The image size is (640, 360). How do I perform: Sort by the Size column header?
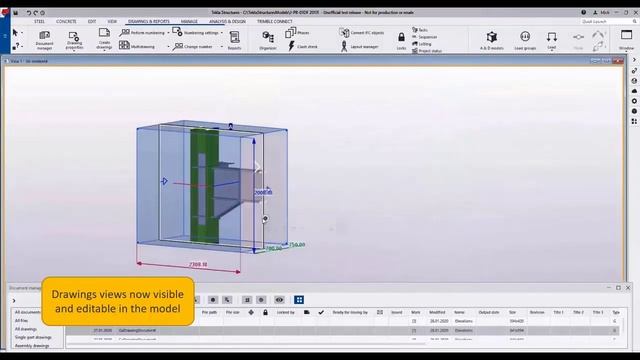point(513,312)
